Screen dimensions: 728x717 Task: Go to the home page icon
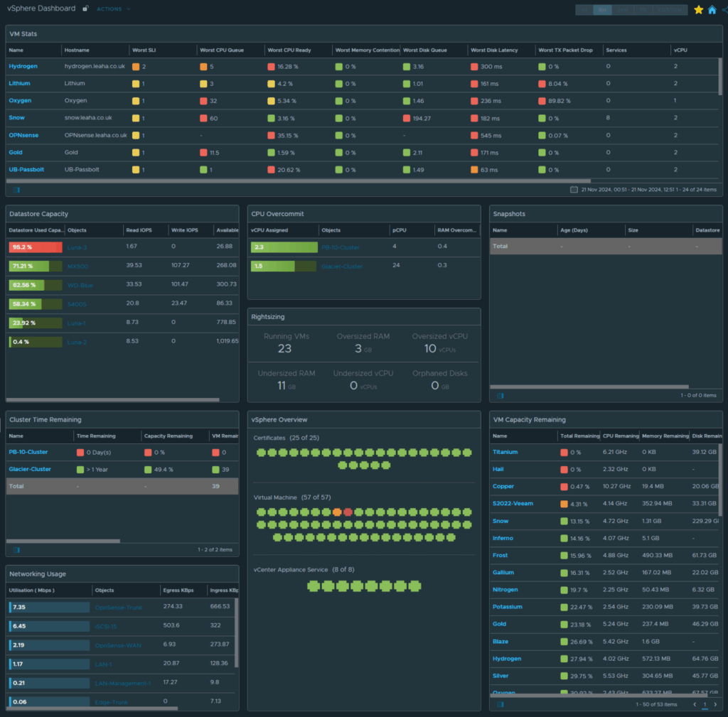tap(712, 10)
